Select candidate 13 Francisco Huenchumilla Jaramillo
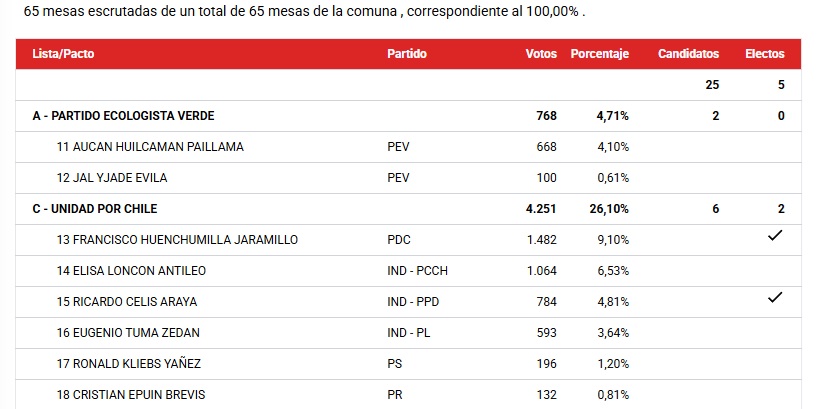 [x=177, y=240]
